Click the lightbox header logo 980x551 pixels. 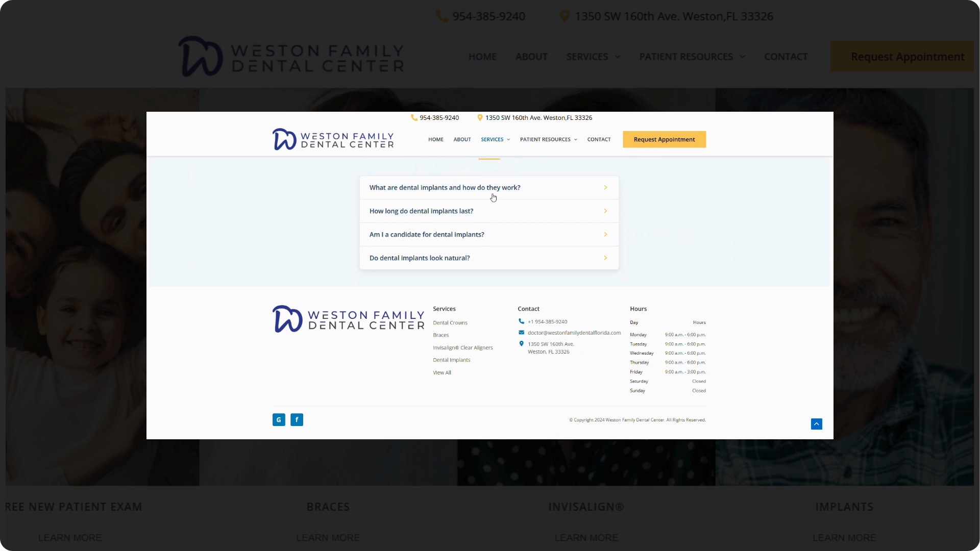click(x=333, y=139)
